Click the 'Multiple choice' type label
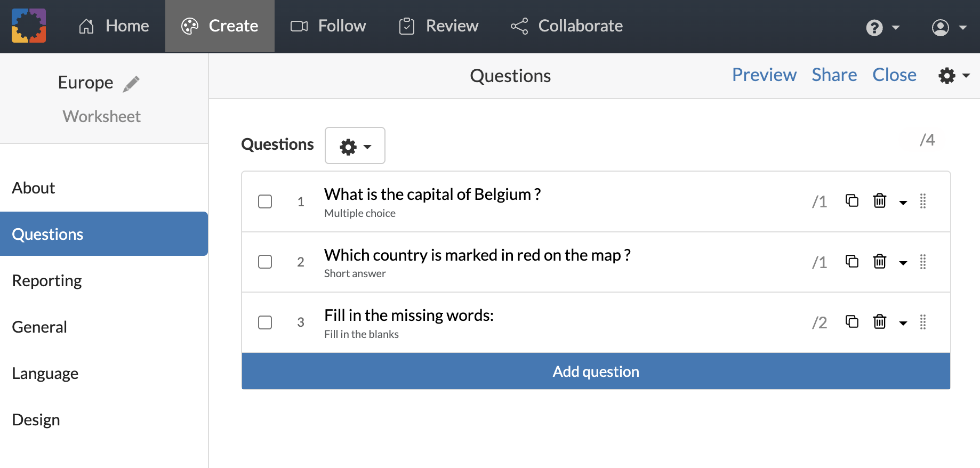Image resolution: width=980 pixels, height=468 pixels. (360, 213)
